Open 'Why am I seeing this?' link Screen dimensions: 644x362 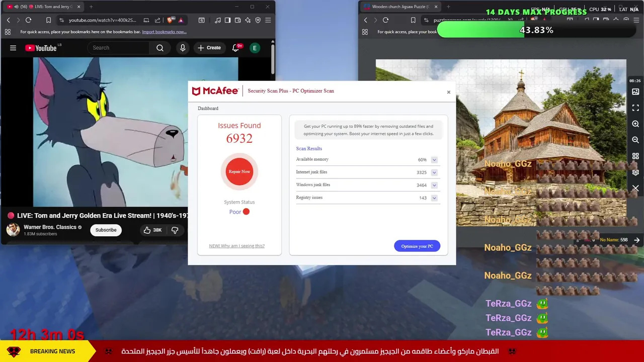pos(236,246)
